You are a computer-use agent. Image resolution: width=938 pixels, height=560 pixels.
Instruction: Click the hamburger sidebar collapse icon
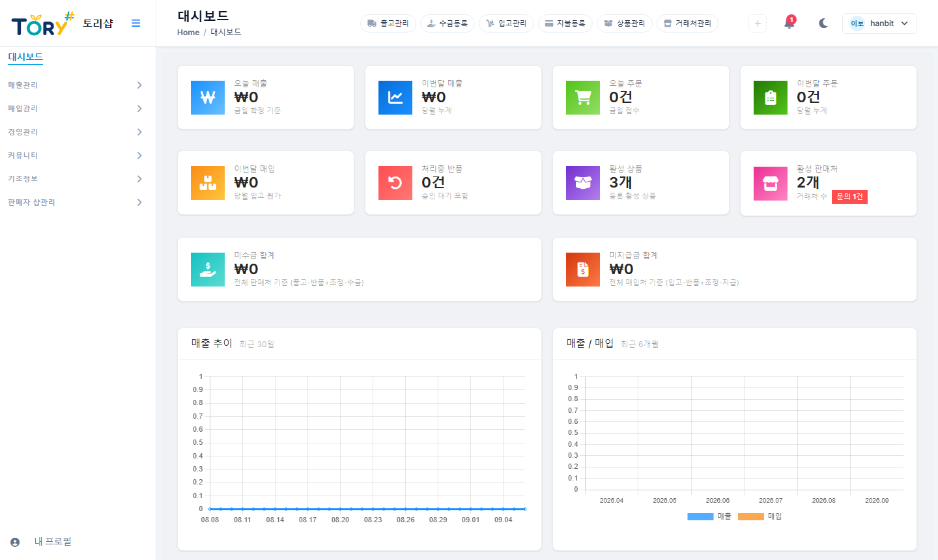pos(136,23)
